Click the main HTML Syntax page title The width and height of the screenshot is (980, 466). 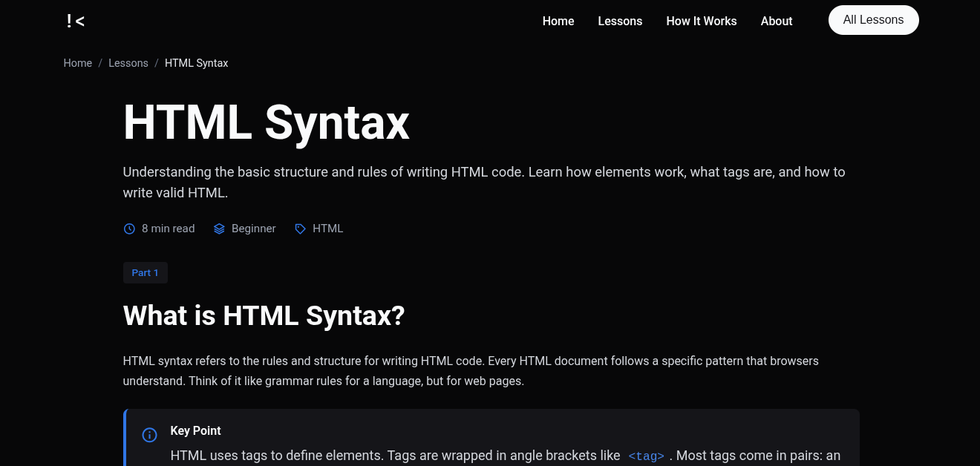click(266, 123)
